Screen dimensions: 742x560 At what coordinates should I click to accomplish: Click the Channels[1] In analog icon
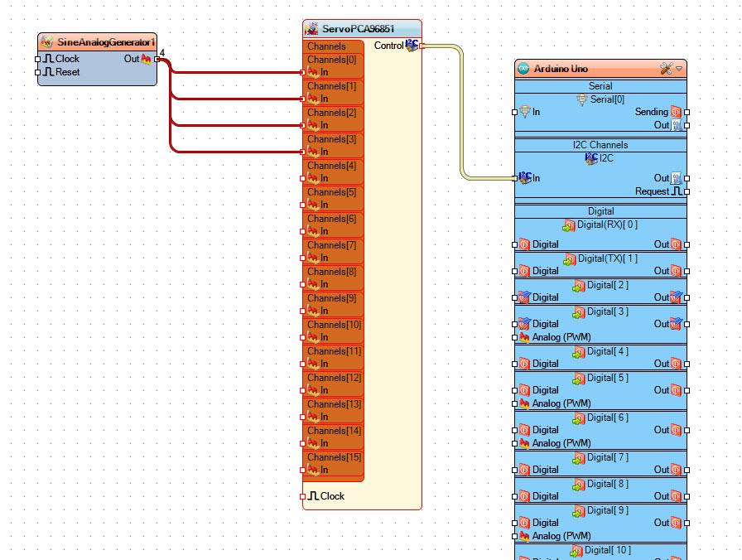click(x=313, y=99)
